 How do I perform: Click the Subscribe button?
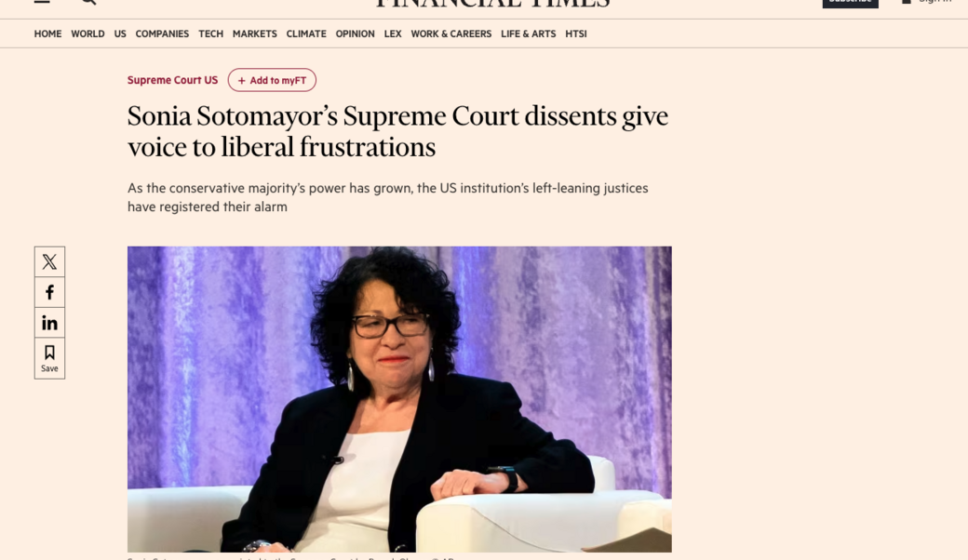point(850,3)
